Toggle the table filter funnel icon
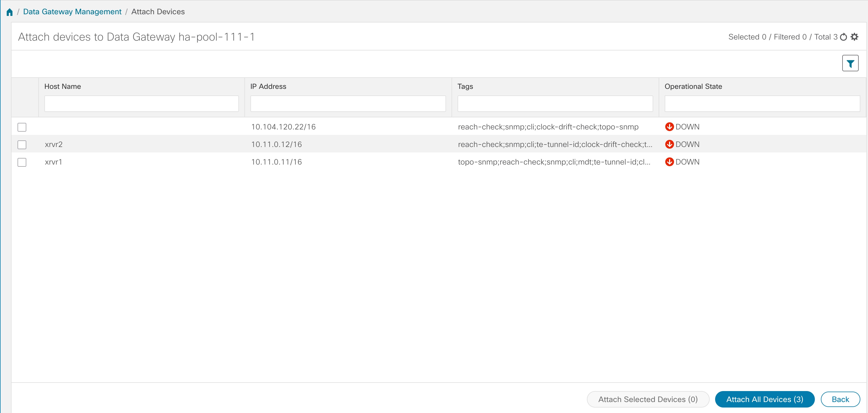The height and width of the screenshot is (413, 868). coord(850,63)
